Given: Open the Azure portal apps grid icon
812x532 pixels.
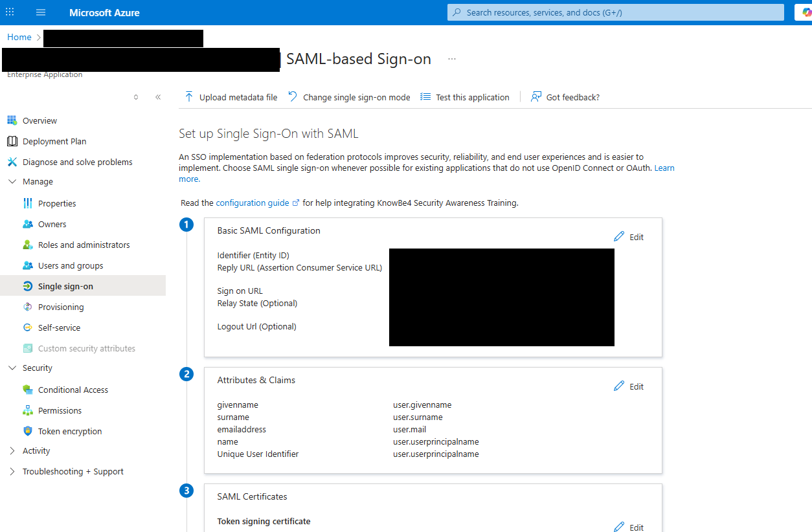Looking at the screenshot, I should click(x=10, y=12).
